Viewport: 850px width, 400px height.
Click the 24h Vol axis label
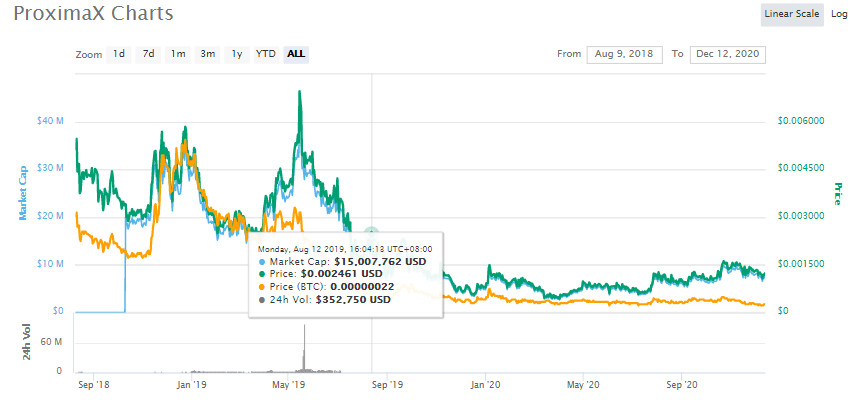(27, 344)
